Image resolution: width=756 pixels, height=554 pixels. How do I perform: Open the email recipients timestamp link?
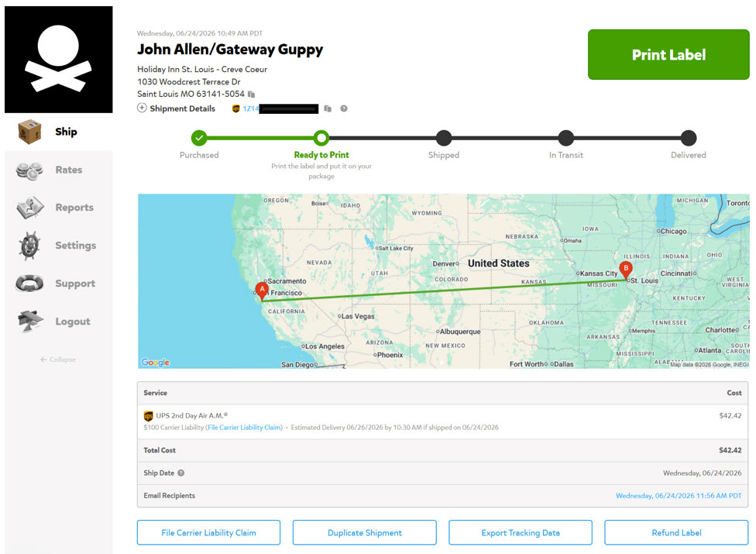[679, 496]
